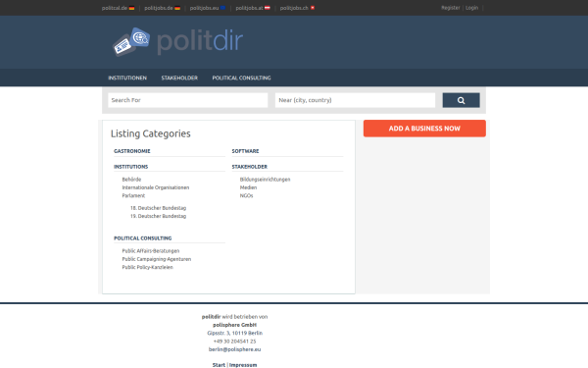Open the politjobs.ch link

[297, 8]
